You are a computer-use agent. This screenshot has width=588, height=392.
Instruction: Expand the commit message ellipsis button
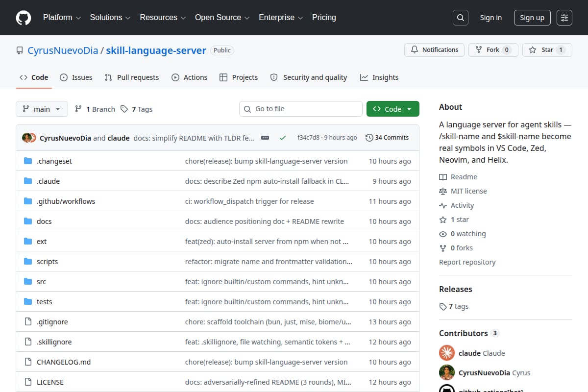coord(265,138)
